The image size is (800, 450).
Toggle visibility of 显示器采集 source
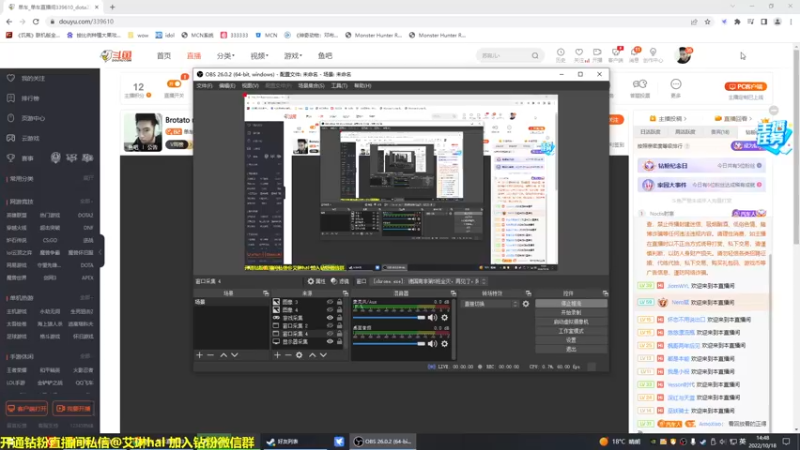[x=330, y=341]
